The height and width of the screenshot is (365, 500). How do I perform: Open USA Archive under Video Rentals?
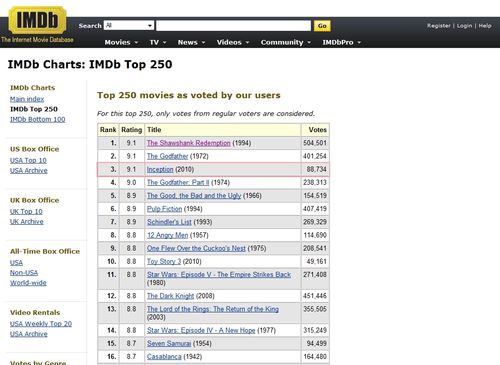[29, 334]
